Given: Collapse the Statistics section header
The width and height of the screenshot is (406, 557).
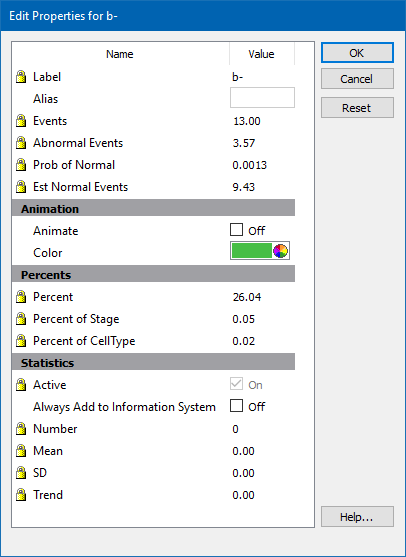Looking at the screenshot, I should tap(153, 362).
